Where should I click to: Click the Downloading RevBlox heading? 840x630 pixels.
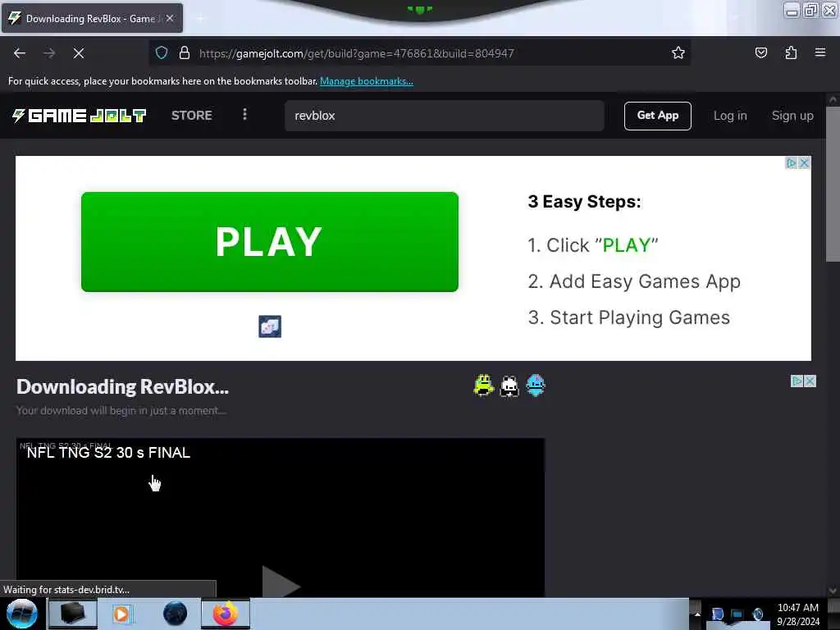(123, 387)
